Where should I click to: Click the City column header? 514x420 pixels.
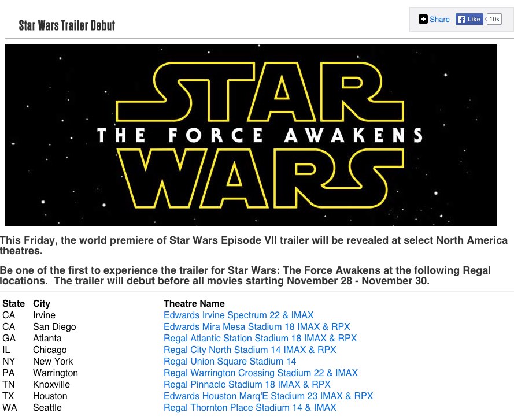(42, 304)
